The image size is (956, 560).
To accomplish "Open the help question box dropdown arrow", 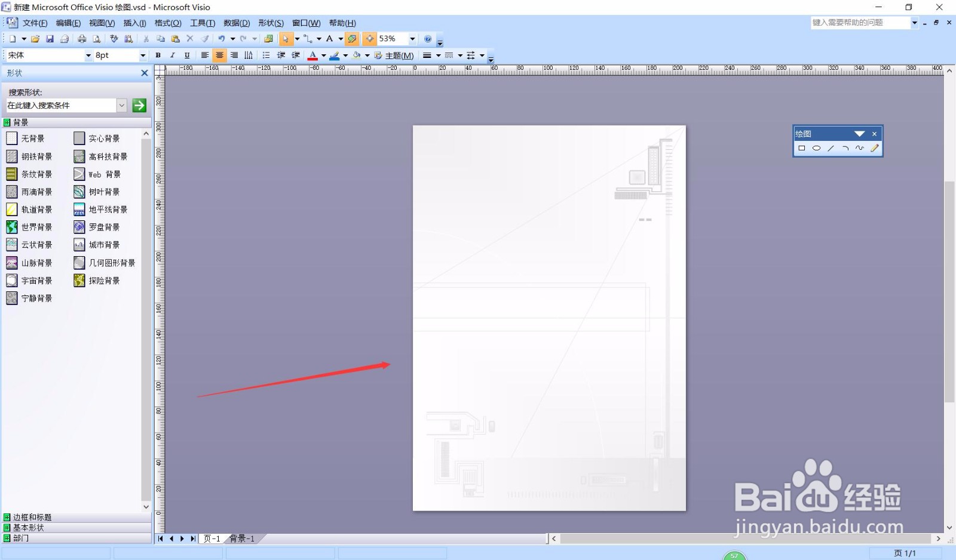I will 914,23.
